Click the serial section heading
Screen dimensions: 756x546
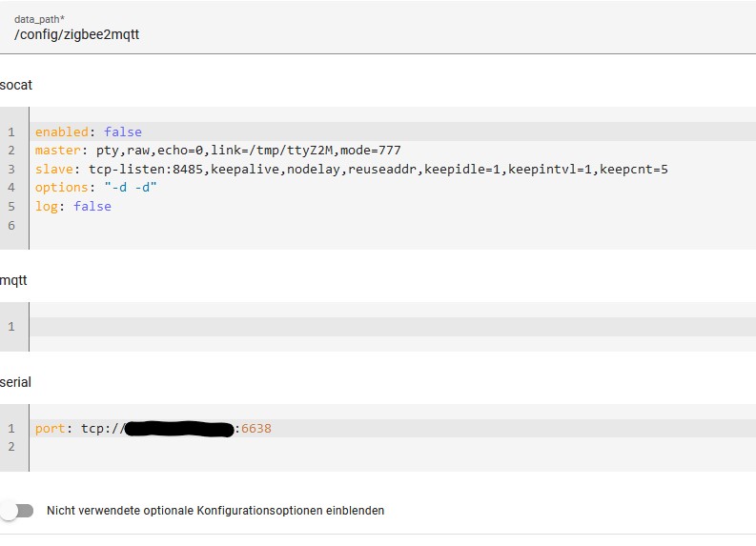click(x=15, y=382)
